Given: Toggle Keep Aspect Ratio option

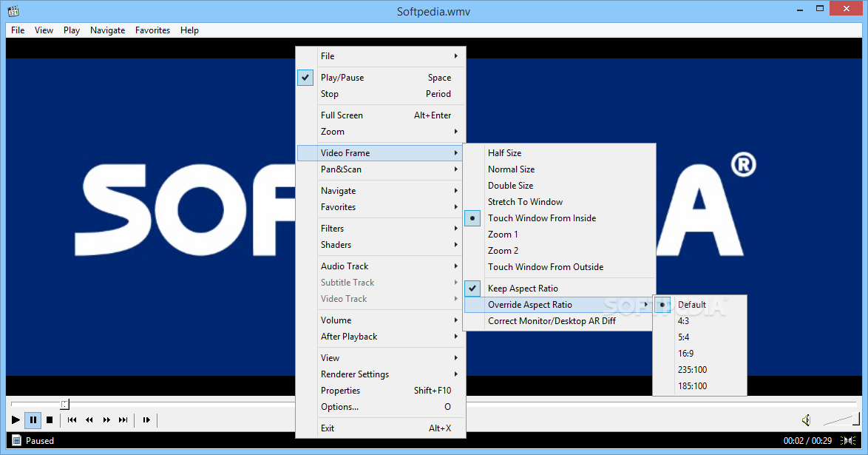Looking at the screenshot, I should tap(559, 289).
